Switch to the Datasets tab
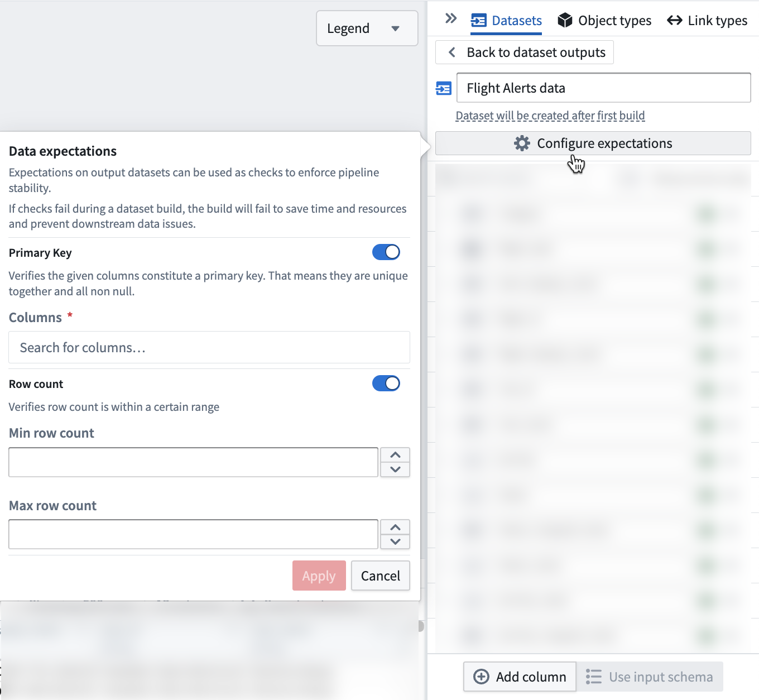The height and width of the screenshot is (700, 759). [506, 21]
